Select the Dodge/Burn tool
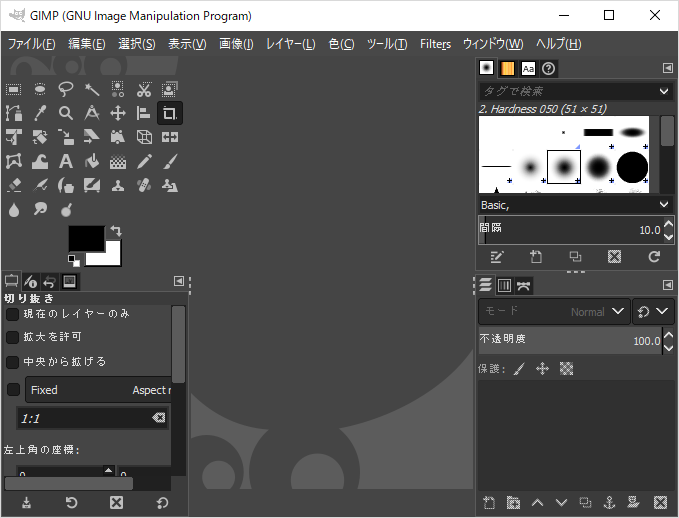Viewport: 679px width, 518px height. pyautogui.click(x=66, y=210)
